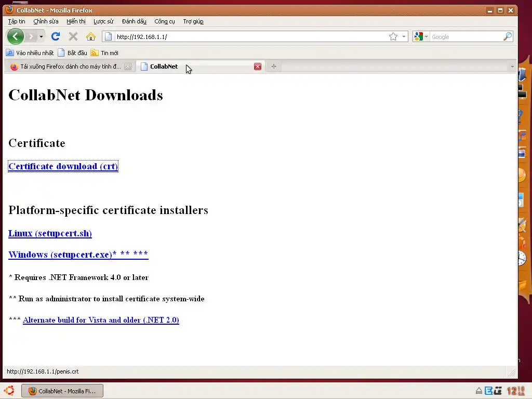
Task: Reload the current page
Action: [x=56, y=36]
